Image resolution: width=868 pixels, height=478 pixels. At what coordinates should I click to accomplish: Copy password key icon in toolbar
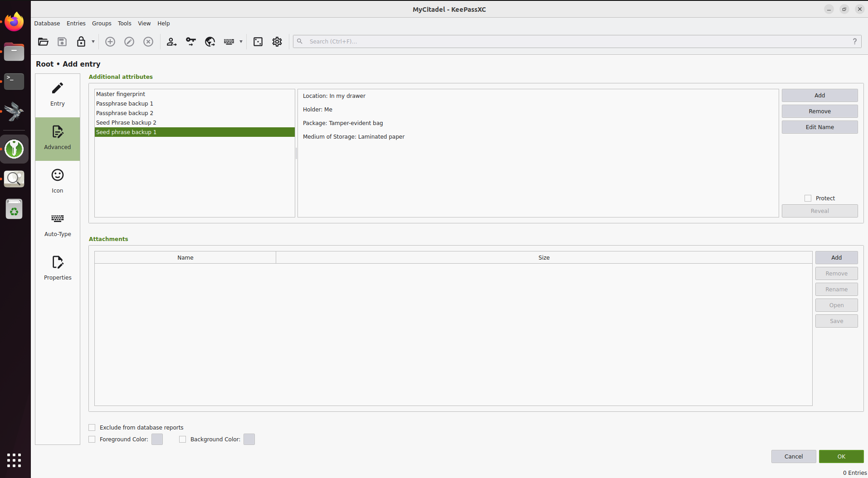click(x=191, y=42)
